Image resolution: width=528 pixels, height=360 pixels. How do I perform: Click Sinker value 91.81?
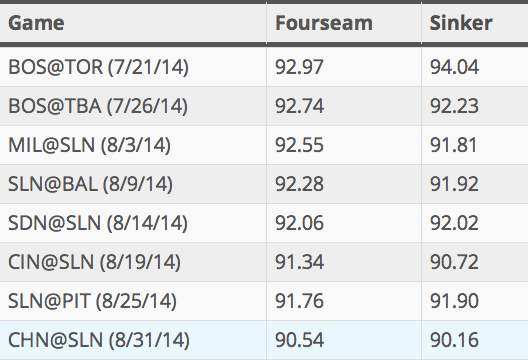[453, 145]
